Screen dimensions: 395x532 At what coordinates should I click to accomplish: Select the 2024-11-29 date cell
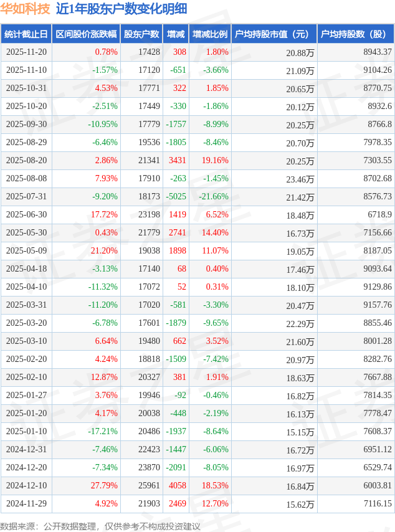(x=26, y=504)
